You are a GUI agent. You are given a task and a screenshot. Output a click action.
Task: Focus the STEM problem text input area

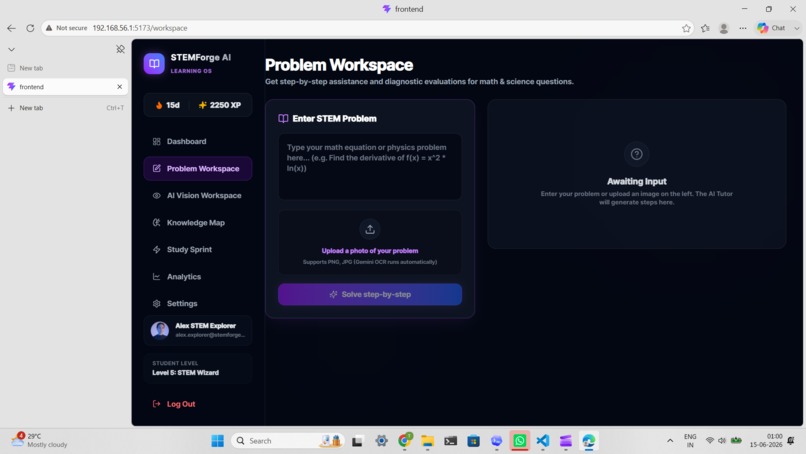[x=370, y=167]
